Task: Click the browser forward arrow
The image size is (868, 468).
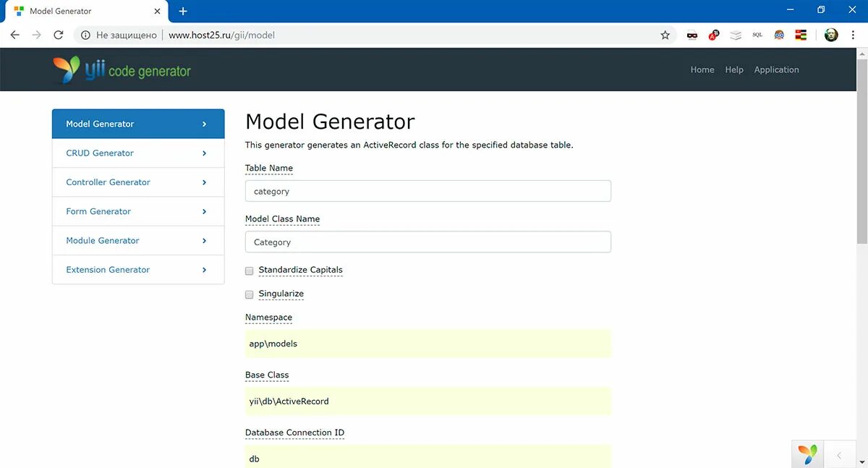Action: [x=36, y=35]
